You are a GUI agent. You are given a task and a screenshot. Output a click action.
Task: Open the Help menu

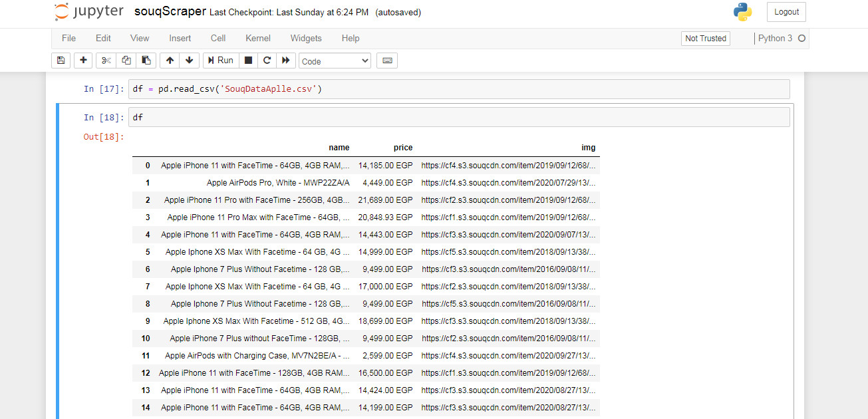pos(351,39)
